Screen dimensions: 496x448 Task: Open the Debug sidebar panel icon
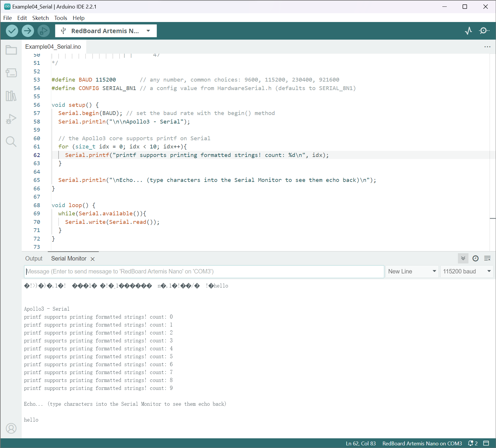click(x=11, y=119)
